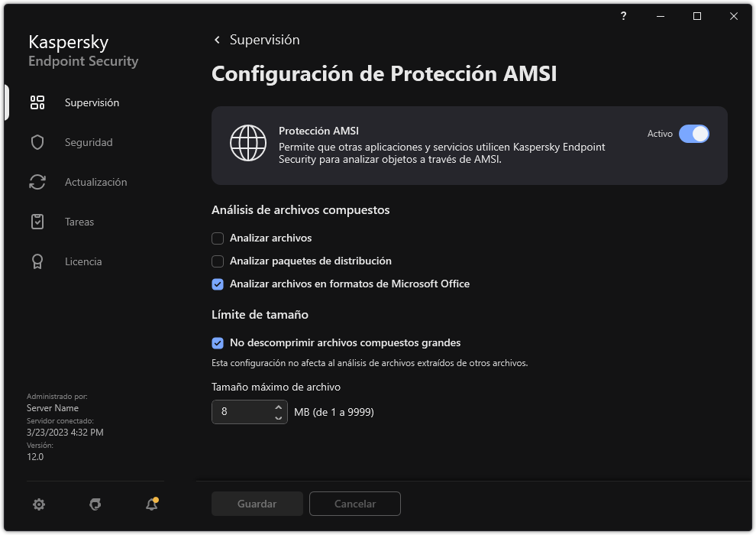The width and height of the screenshot is (756, 535).
Task: View notifications via the bell icon
Action: (150, 504)
